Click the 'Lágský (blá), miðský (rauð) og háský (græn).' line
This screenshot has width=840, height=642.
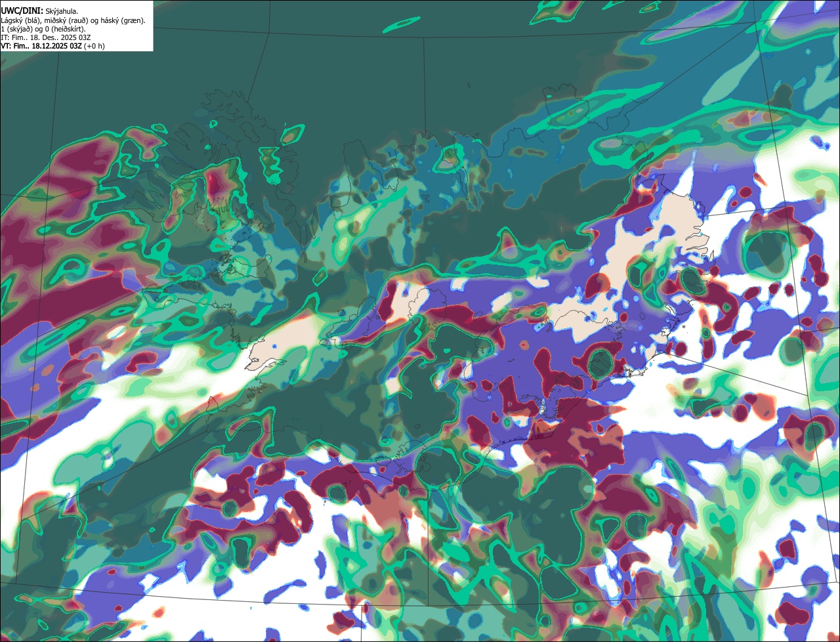(73, 20)
